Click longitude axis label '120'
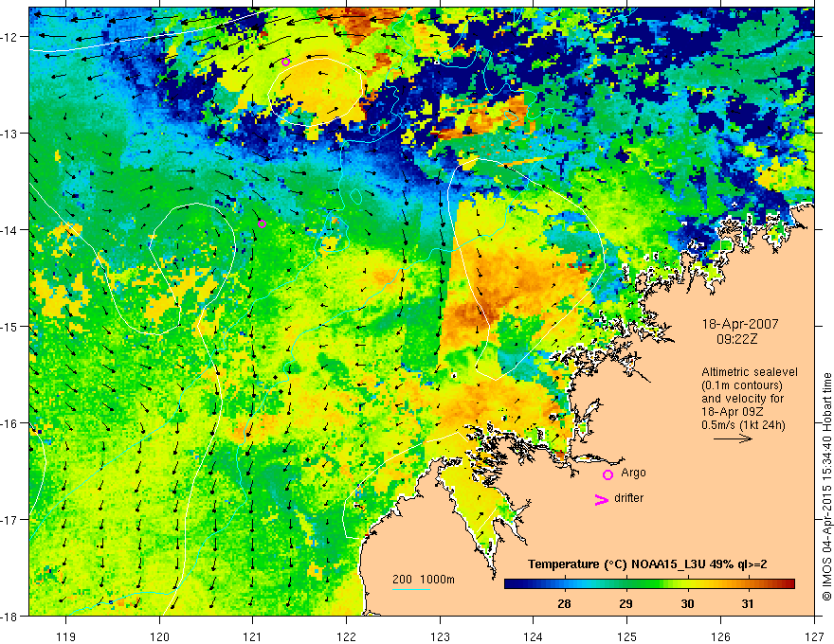834x644 pixels. (159, 636)
